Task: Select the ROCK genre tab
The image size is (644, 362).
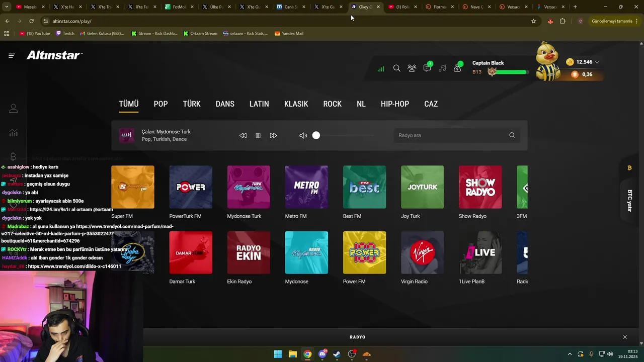Action: pos(332,104)
